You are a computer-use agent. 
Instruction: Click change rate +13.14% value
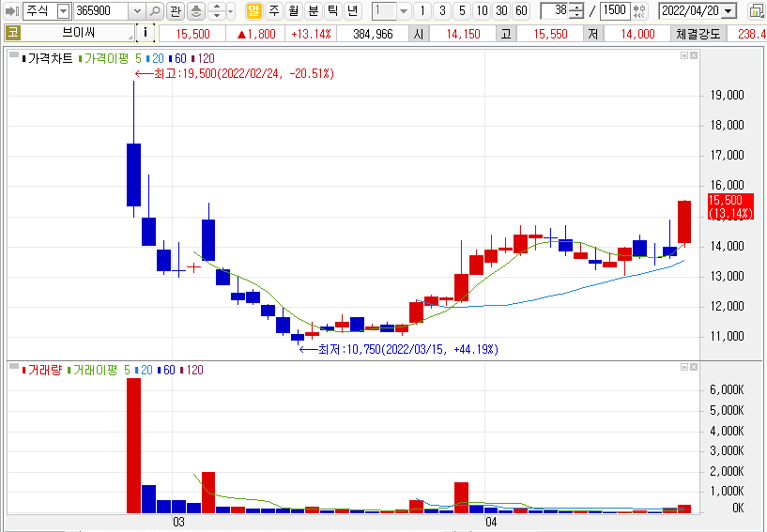[x=311, y=34]
